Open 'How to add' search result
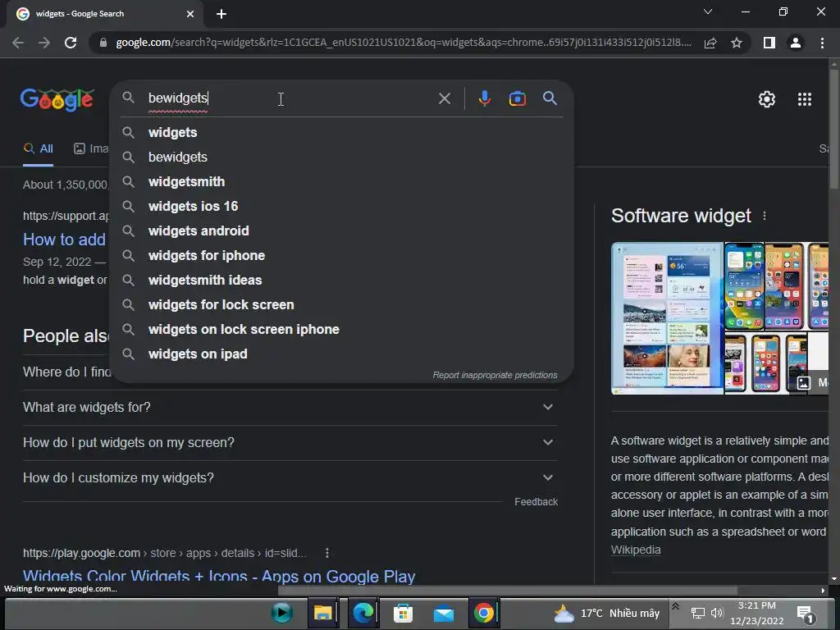 64,240
